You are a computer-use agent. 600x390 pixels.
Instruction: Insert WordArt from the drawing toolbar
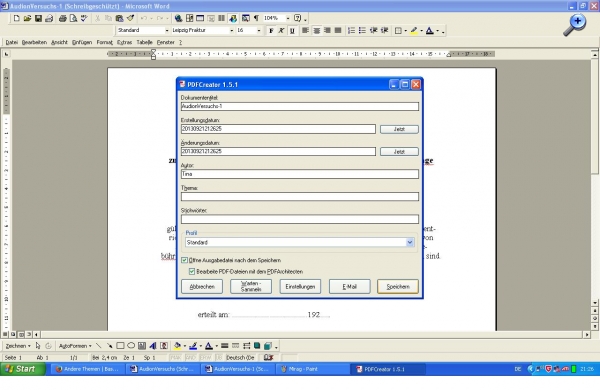pyautogui.click(x=153, y=346)
